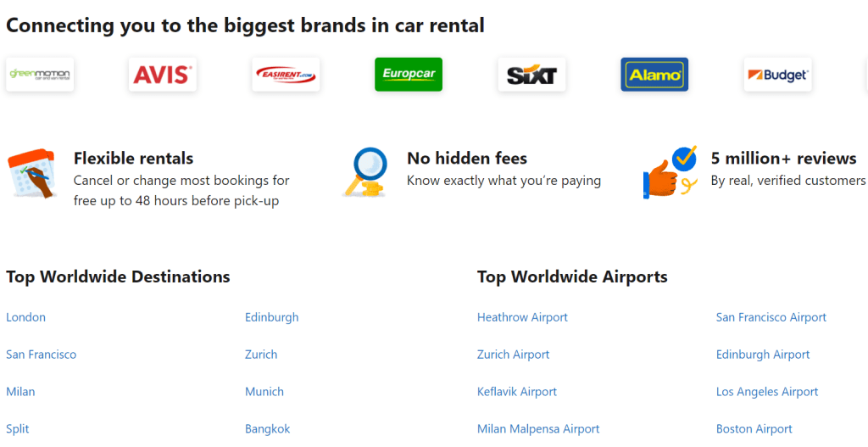Click the calendar Flexible rentals icon

[31, 174]
